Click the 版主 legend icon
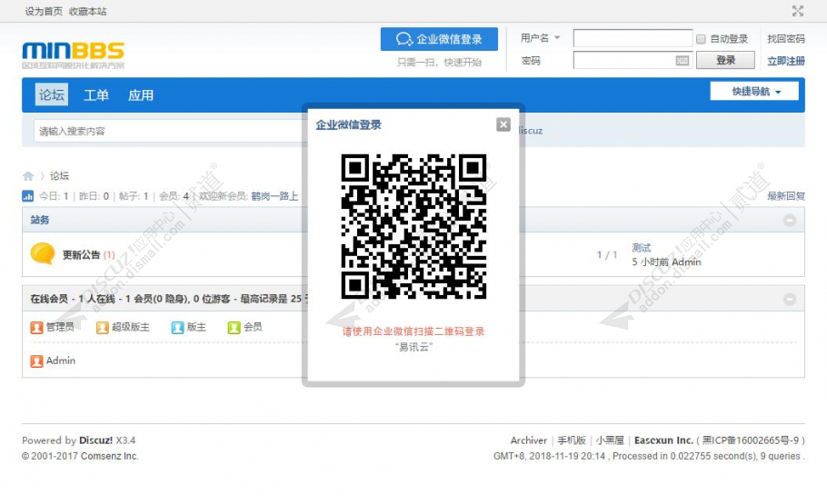This screenshot has height=504, width=827. tap(178, 328)
